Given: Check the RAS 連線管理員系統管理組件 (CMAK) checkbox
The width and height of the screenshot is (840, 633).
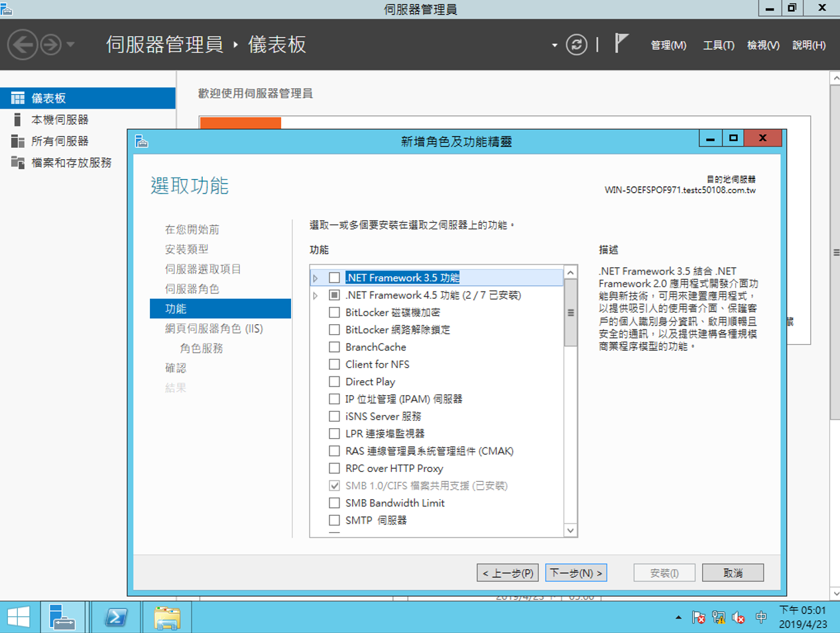Looking at the screenshot, I should click(335, 451).
